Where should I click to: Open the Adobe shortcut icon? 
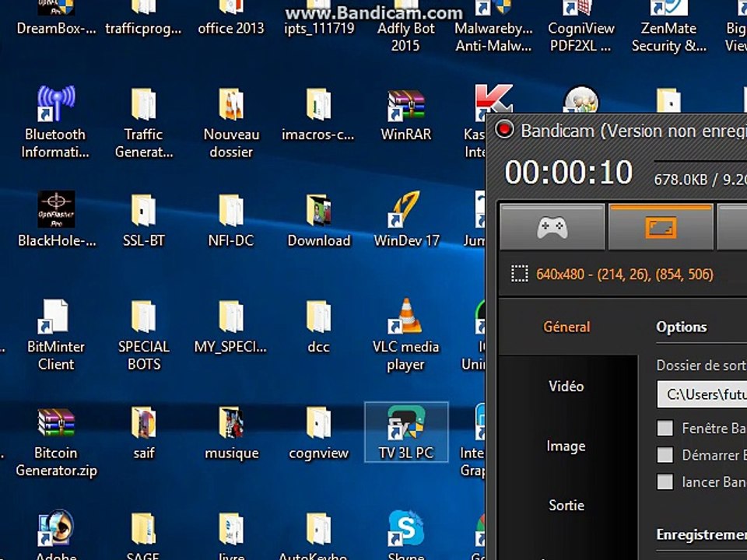[x=56, y=535]
